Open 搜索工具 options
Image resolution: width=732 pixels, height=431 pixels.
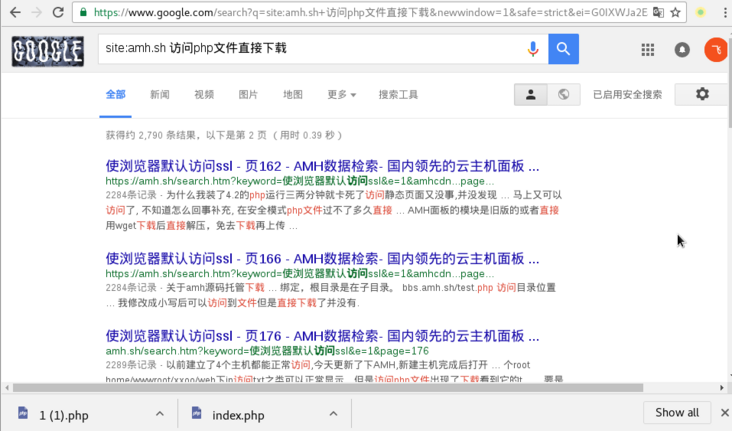[x=398, y=95]
